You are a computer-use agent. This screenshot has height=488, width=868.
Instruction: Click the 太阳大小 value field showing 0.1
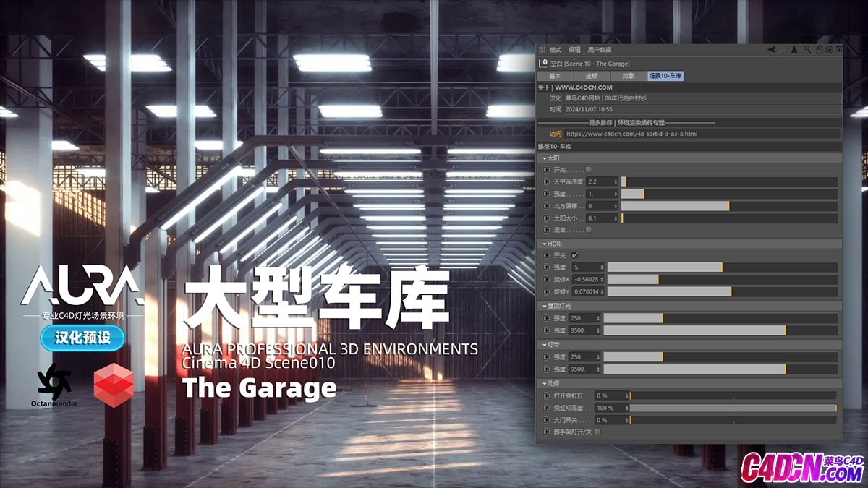click(603, 218)
